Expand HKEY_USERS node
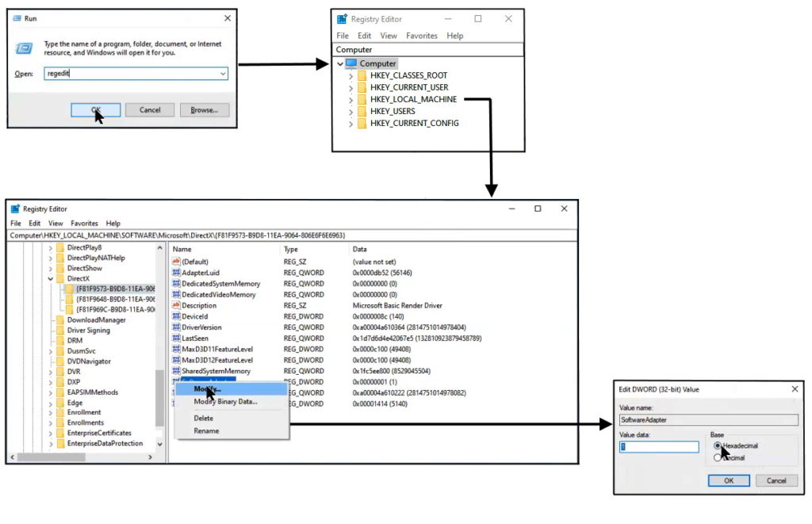This screenshot has height=524, width=812. point(350,112)
